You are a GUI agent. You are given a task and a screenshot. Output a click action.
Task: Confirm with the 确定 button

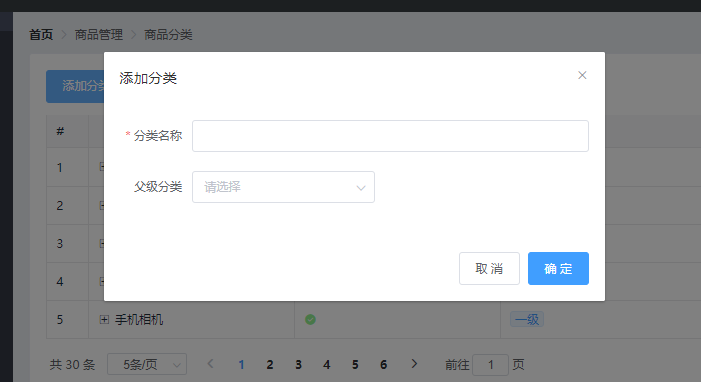pos(558,268)
